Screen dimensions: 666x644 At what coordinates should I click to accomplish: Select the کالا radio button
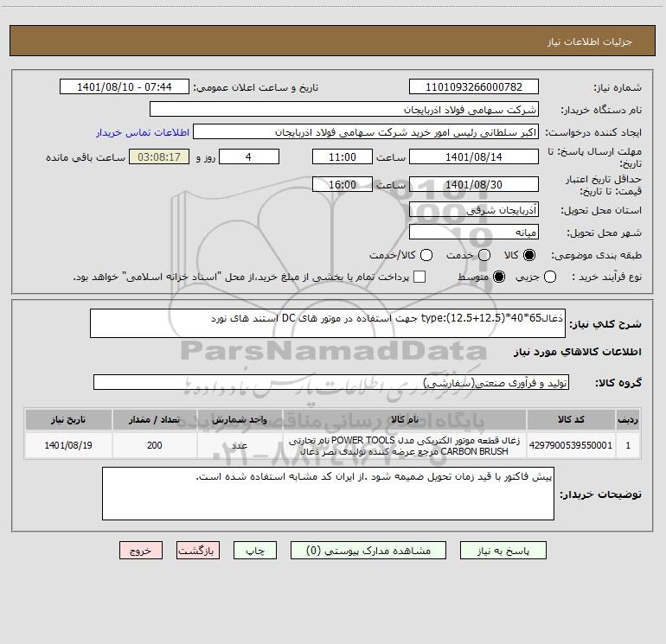(529, 255)
